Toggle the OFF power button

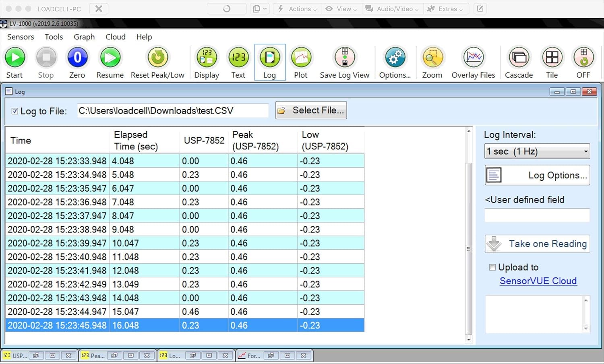click(583, 58)
